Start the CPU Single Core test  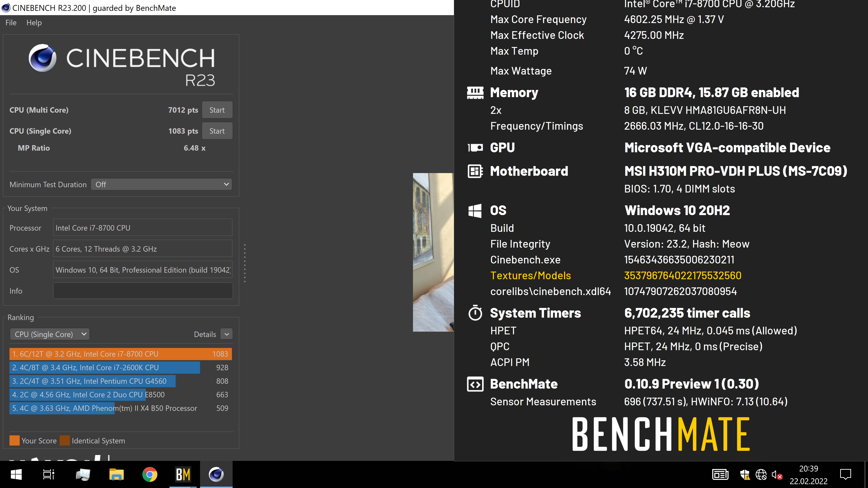pos(217,131)
